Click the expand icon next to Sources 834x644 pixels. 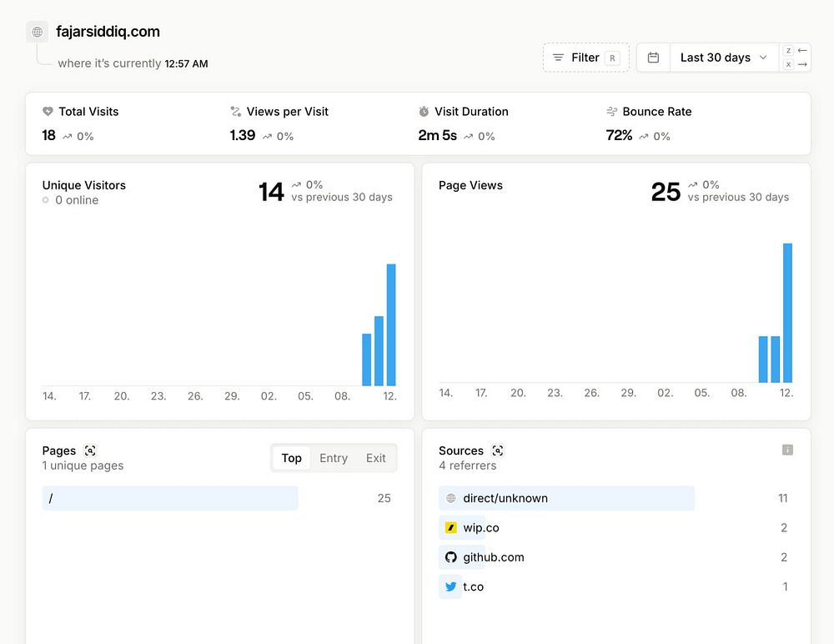(498, 450)
